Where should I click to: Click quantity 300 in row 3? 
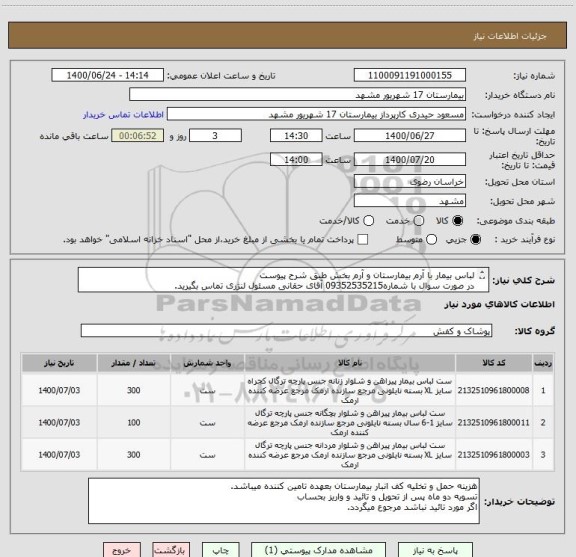(x=134, y=454)
